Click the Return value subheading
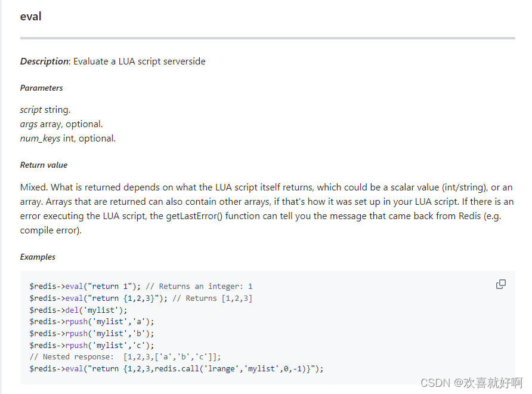This screenshot has width=532, height=394. click(x=44, y=165)
